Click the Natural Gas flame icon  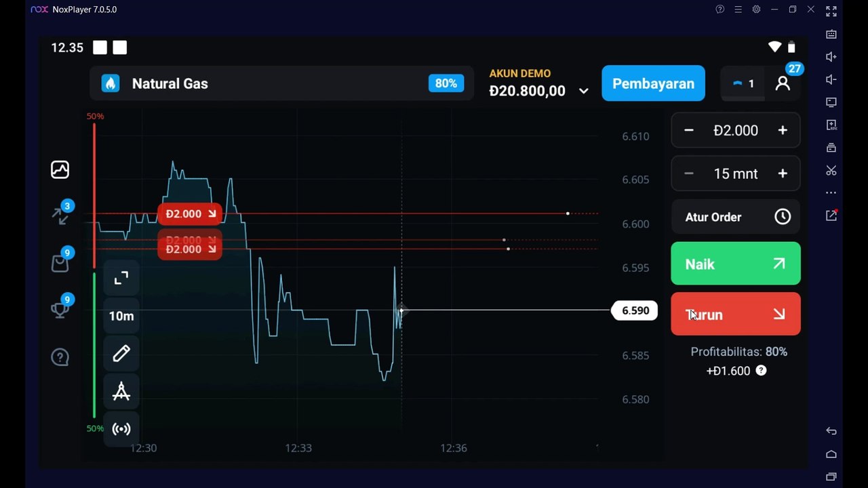(x=111, y=83)
